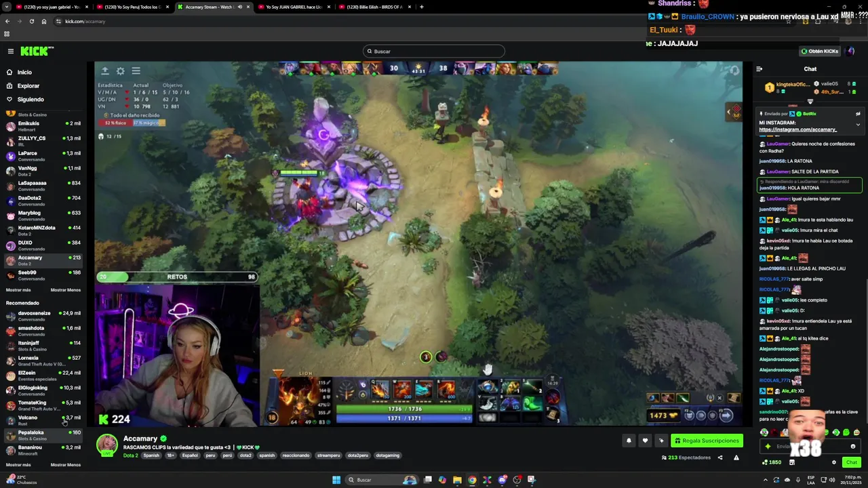
Task: Select ZULLYY_CS channel in sidebar
Action: 43,141
